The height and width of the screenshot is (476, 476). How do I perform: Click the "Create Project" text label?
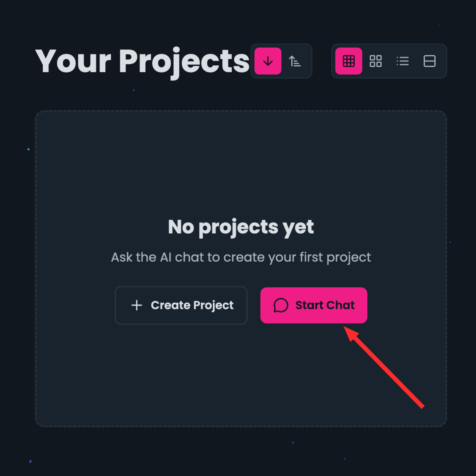point(192,305)
